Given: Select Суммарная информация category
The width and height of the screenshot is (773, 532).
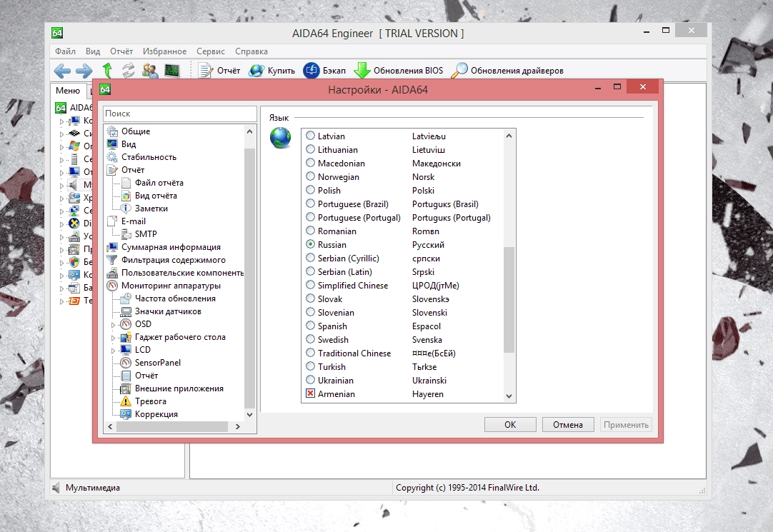Looking at the screenshot, I should [x=171, y=247].
